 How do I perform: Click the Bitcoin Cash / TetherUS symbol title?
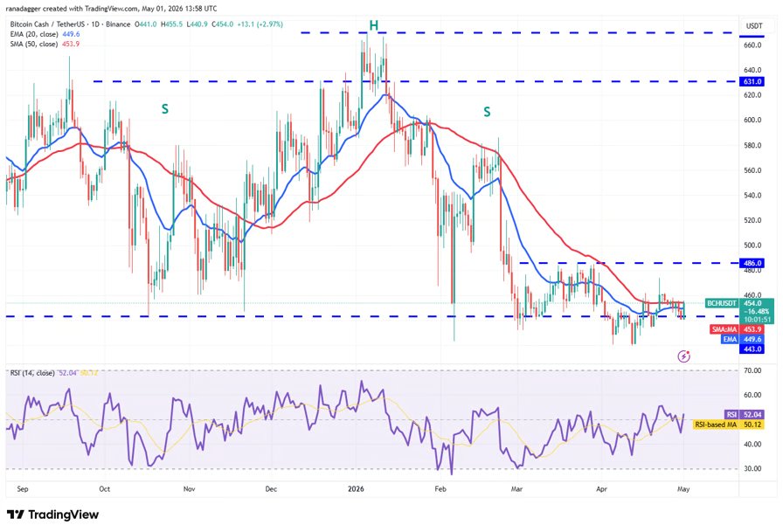pyautogui.click(x=48, y=24)
